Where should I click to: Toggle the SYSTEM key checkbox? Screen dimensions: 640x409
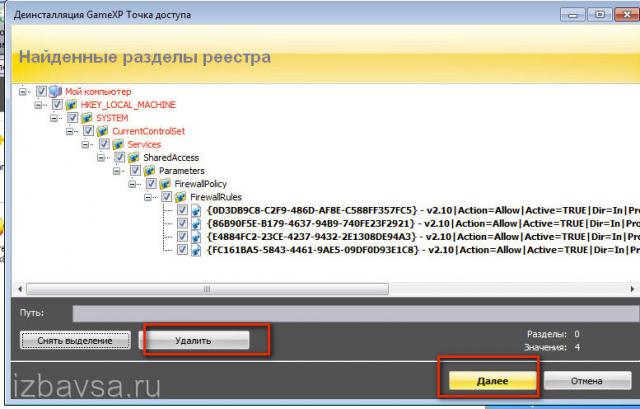click(x=73, y=118)
